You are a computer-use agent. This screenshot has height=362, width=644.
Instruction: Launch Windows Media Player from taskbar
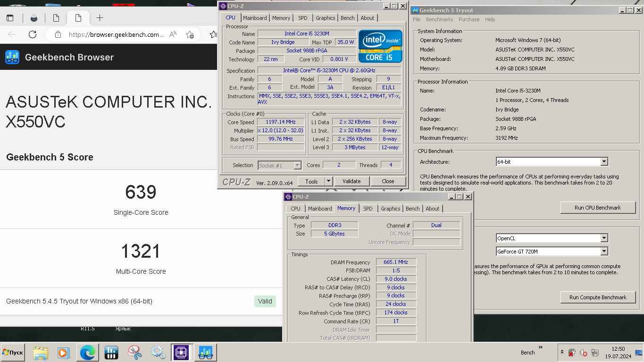click(x=63, y=353)
